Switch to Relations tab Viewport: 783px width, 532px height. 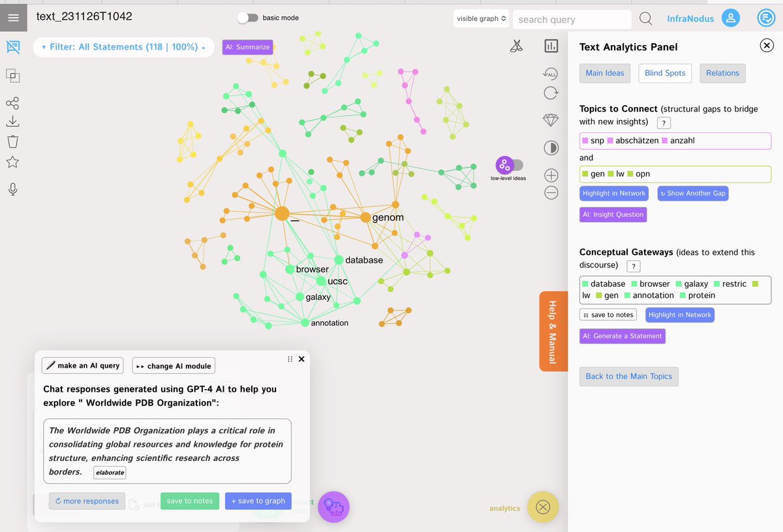tap(722, 73)
